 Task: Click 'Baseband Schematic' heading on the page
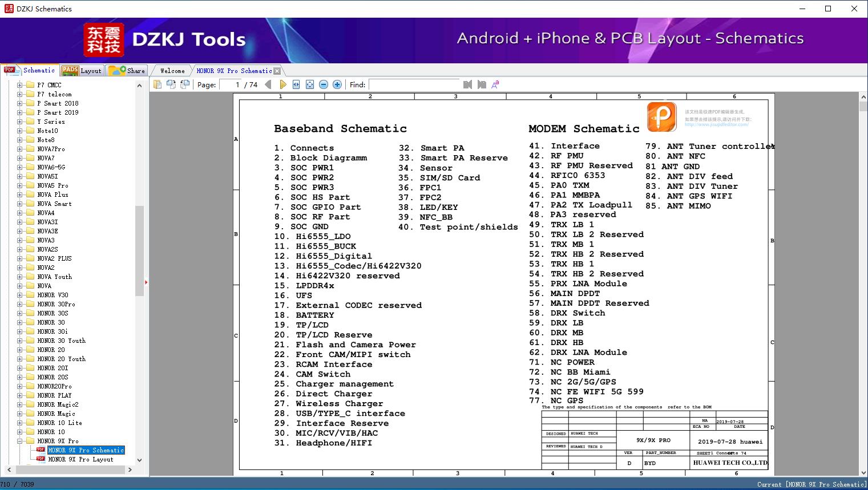tap(340, 128)
